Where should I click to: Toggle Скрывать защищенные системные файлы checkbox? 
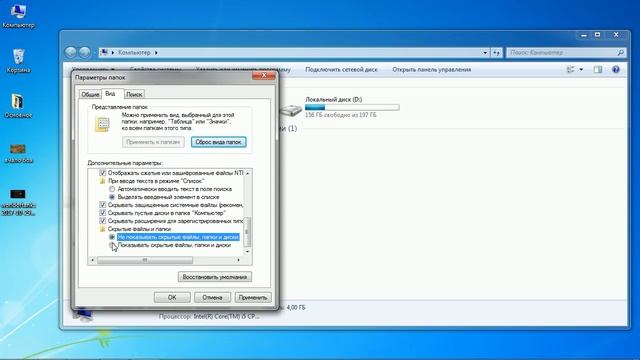[102, 205]
